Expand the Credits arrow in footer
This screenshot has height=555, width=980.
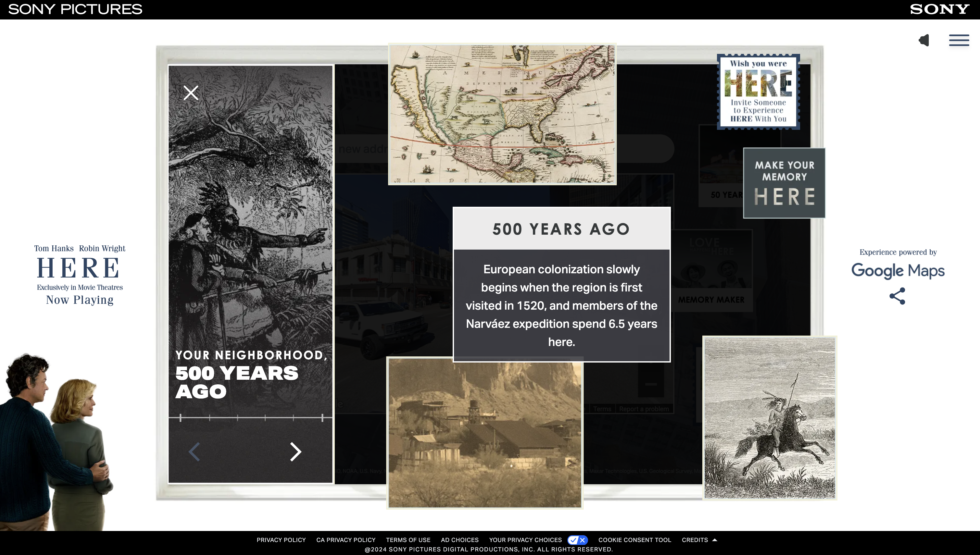coord(715,540)
